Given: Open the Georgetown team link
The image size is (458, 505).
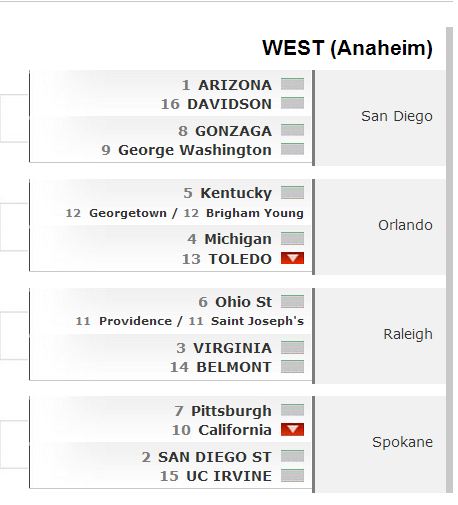Looking at the screenshot, I should pyautogui.click(x=128, y=213).
